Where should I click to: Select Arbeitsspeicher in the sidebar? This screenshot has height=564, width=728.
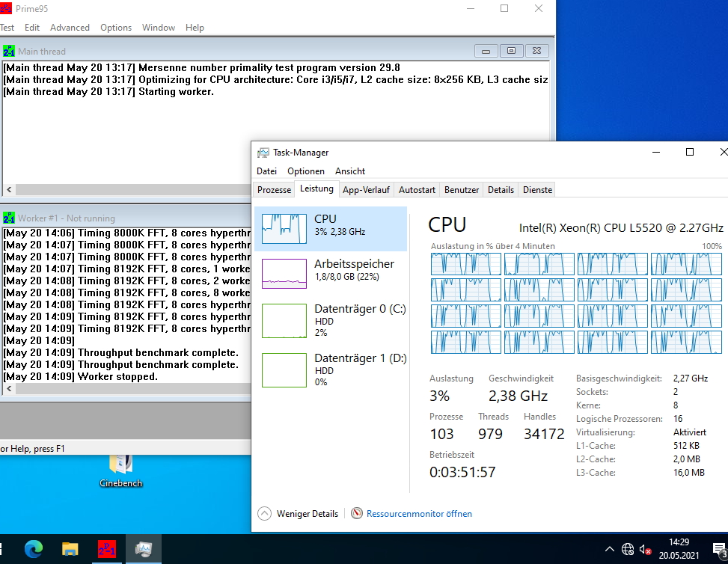(331, 274)
